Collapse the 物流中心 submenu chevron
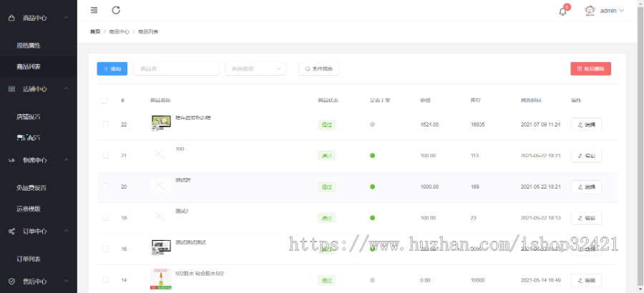 point(66,160)
